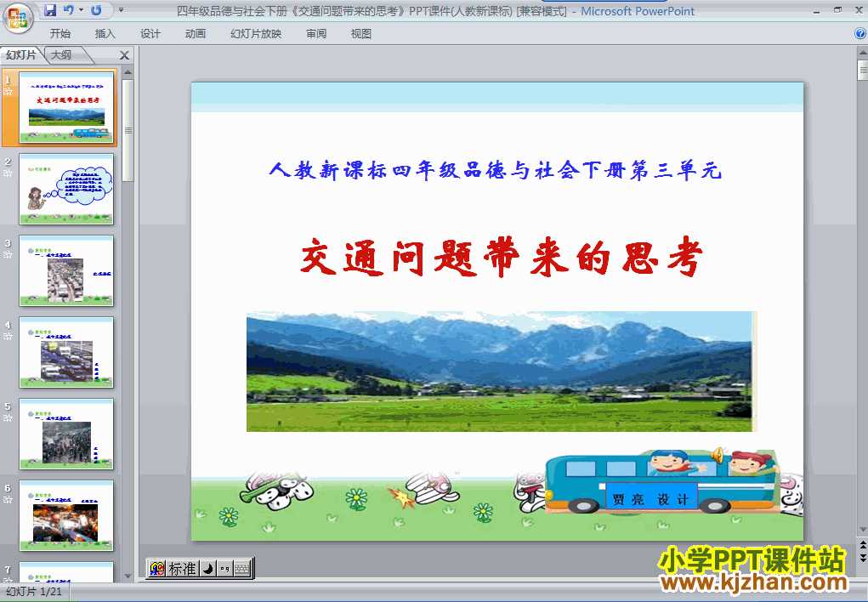868x602 pixels.
Task: Toggle IME Chinese punctuation icon
Action: coord(224,569)
